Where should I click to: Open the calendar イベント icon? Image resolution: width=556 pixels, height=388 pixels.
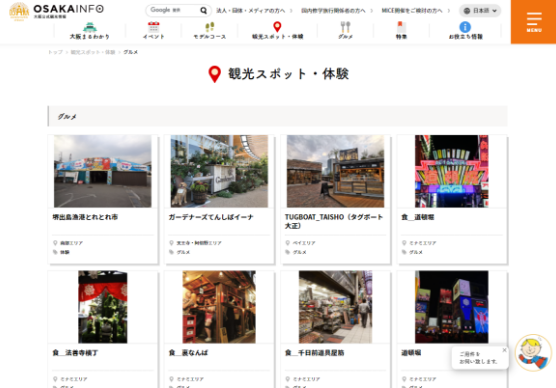154,27
